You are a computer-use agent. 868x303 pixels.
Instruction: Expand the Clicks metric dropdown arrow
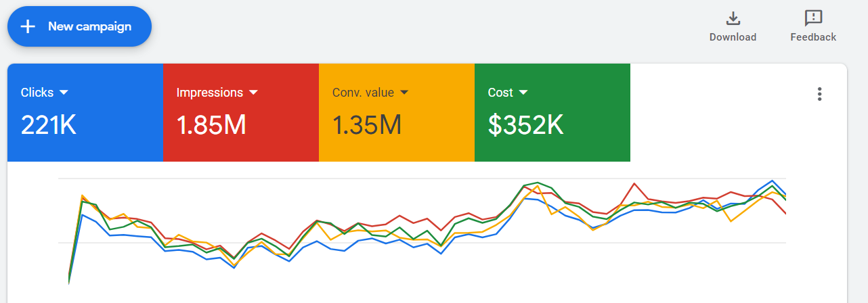pos(64,93)
